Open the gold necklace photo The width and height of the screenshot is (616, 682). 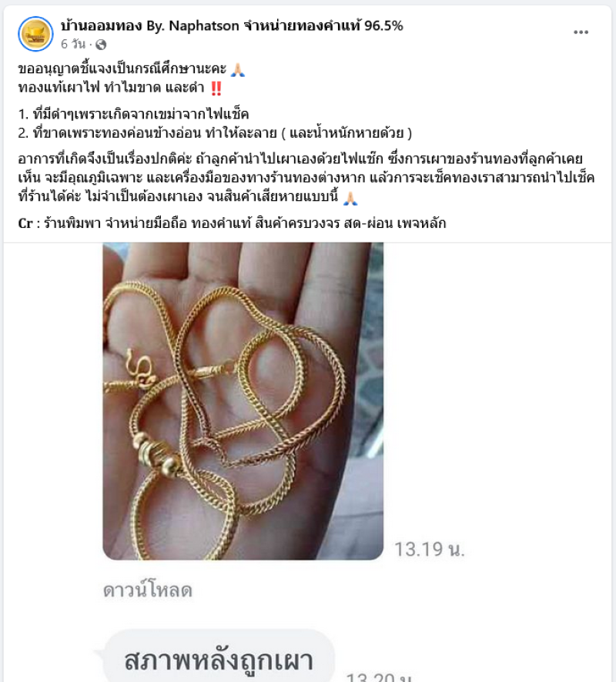coord(243,401)
